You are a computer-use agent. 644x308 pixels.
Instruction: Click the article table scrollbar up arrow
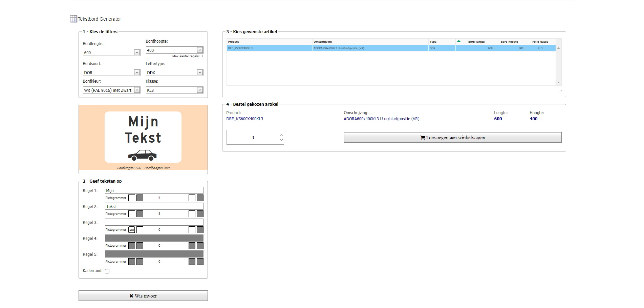558,48
